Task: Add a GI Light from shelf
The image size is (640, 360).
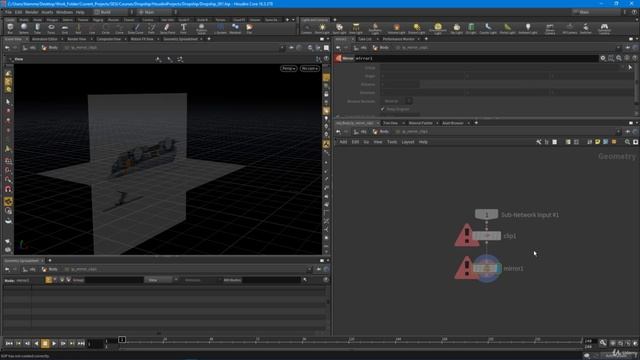Action: tap(471, 28)
